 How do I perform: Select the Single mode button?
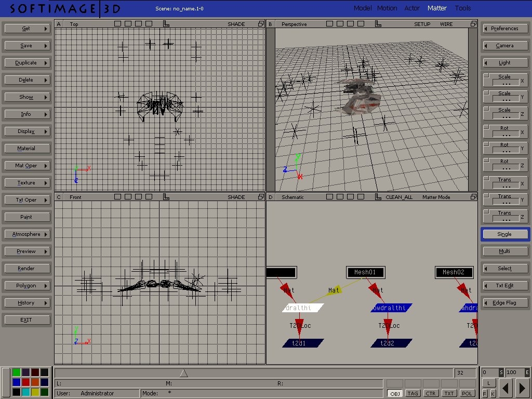pyautogui.click(x=505, y=234)
